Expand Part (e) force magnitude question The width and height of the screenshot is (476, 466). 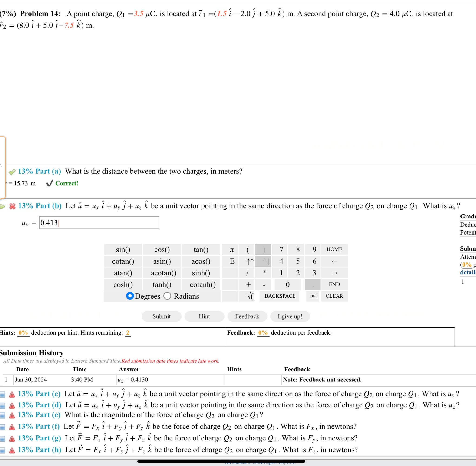point(39,415)
